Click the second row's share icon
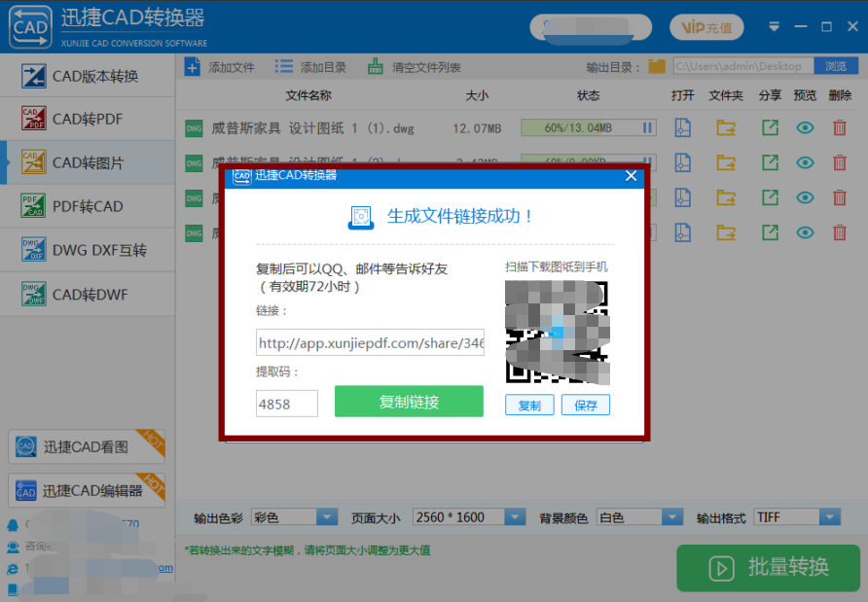The height and width of the screenshot is (602, 868). 770,162
